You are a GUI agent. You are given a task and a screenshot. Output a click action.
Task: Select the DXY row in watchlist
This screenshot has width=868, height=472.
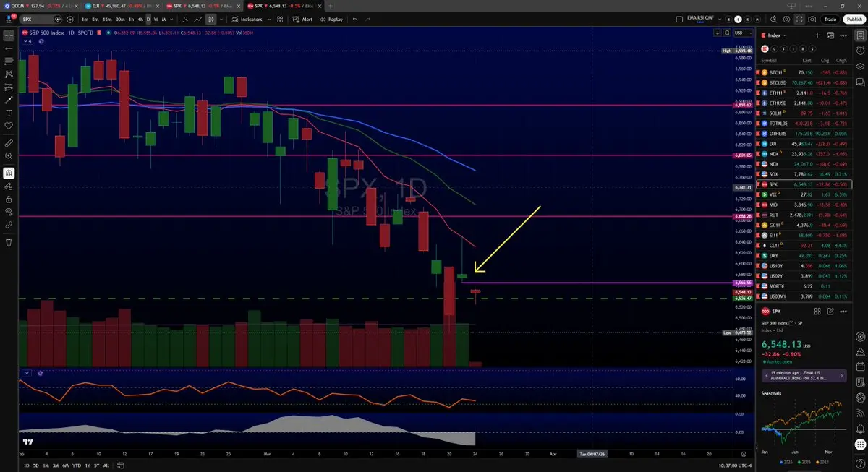pos(803,256)
